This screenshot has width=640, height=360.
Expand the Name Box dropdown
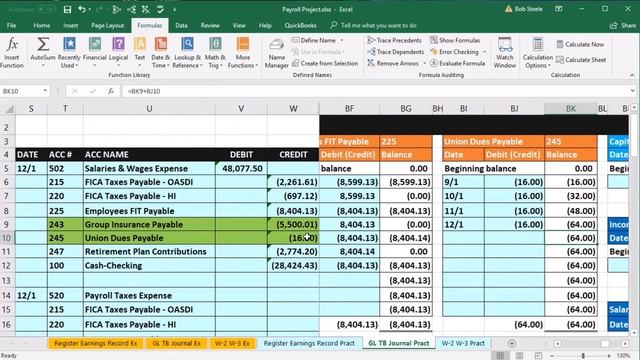click(x=45, y=91)
